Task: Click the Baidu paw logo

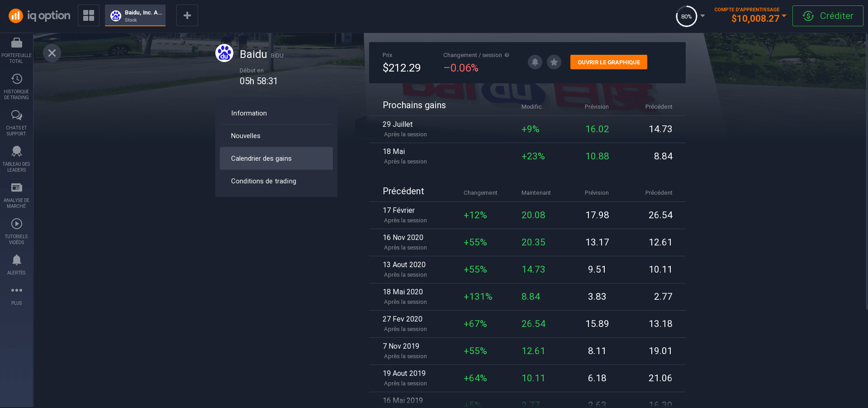Action: coord(224,53)
